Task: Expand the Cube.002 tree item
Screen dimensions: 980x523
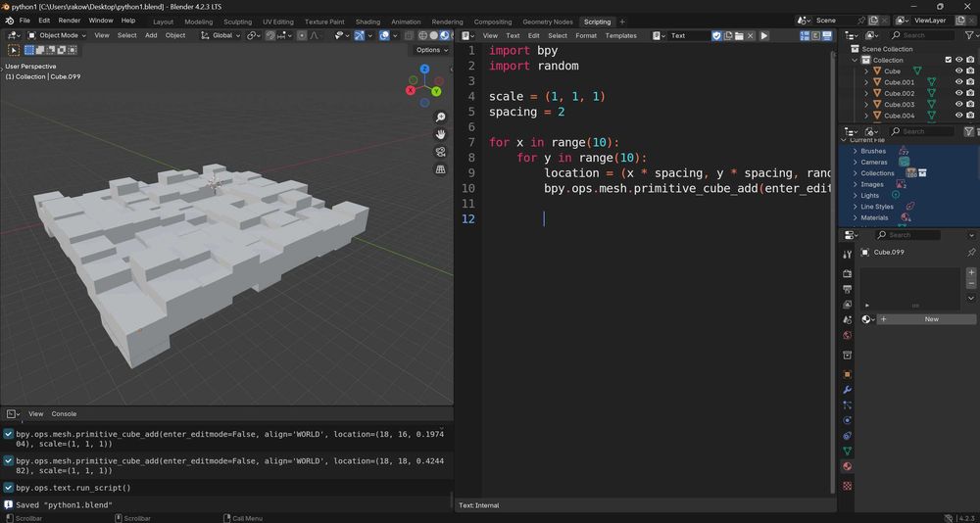Action: click(x=866, y=93)
